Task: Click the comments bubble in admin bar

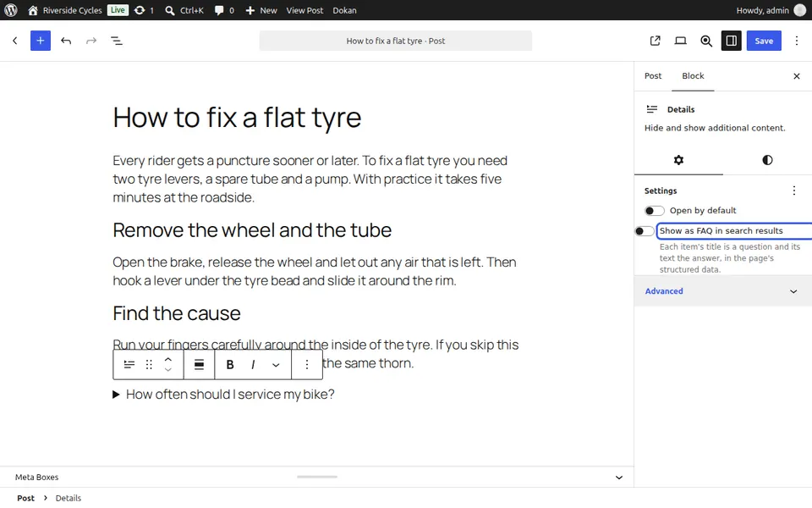Action: tap(224, 10)
